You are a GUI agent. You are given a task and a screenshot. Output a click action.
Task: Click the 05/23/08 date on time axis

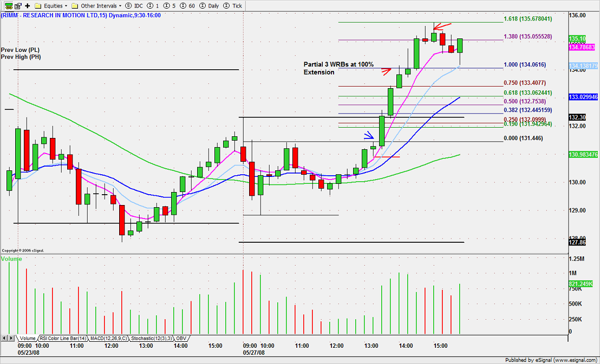coord(28,353)
